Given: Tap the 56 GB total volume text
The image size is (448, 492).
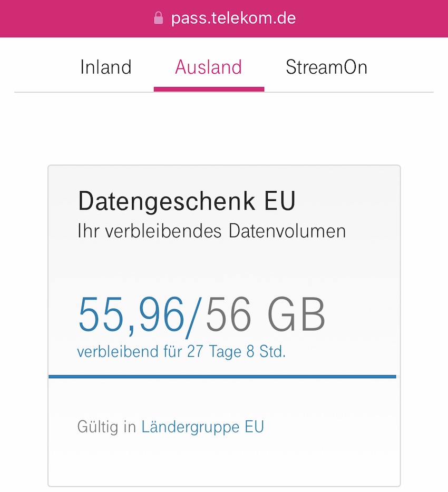Looking at the screenshot, I should pyautogui.click(x=266, y=314).
